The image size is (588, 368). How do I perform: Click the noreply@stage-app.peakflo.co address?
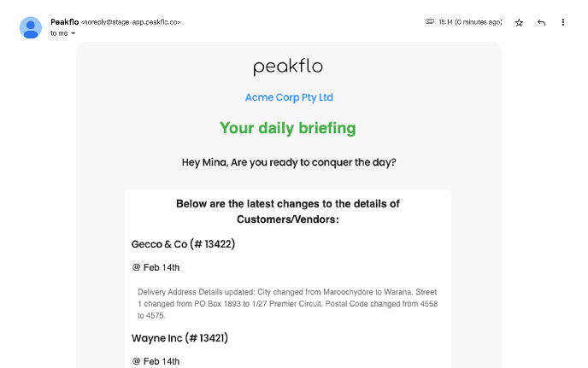(x=131, y=22)
